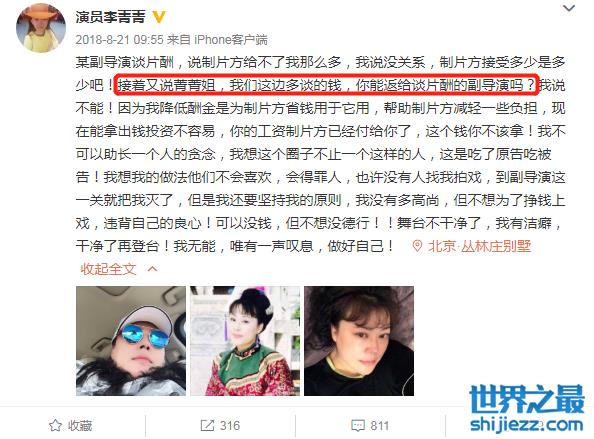The image size is (594, 439).
Task: Open the 316 reposts count
Action: [x=230, y=425]
